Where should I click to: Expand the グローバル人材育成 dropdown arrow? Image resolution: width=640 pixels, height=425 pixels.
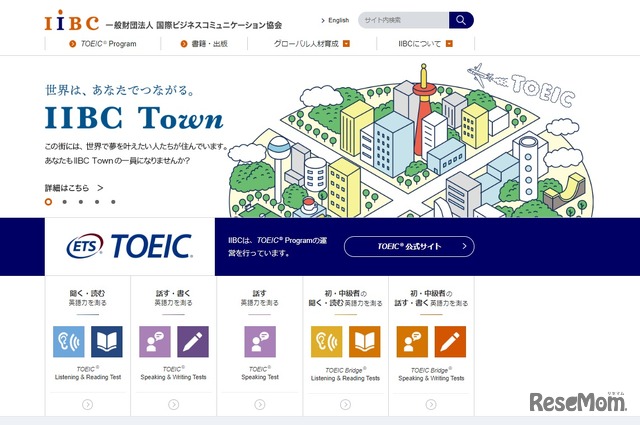click(346, 44)
